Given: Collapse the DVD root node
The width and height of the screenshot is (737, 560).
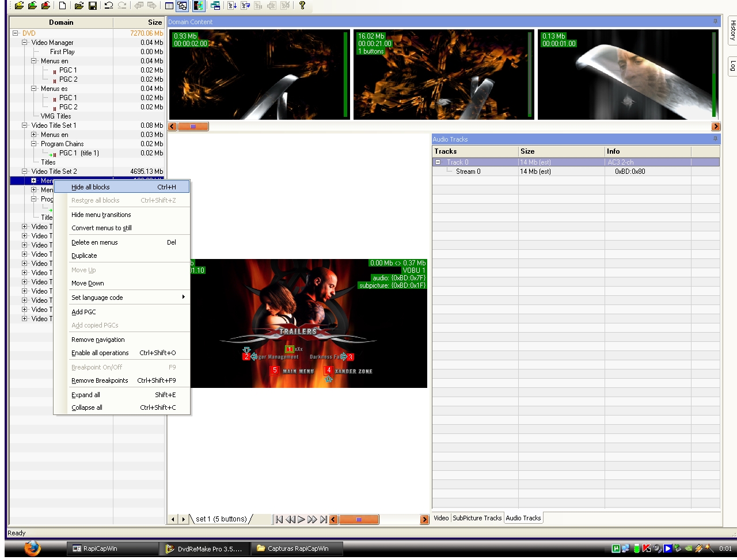Looking at the screenshot, I should 16,33.
